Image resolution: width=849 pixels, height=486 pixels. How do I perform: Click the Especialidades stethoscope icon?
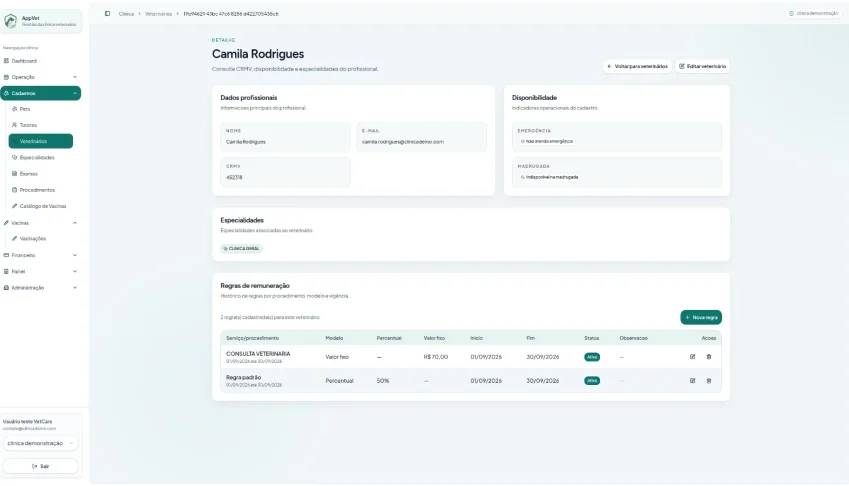coord(15,157)
